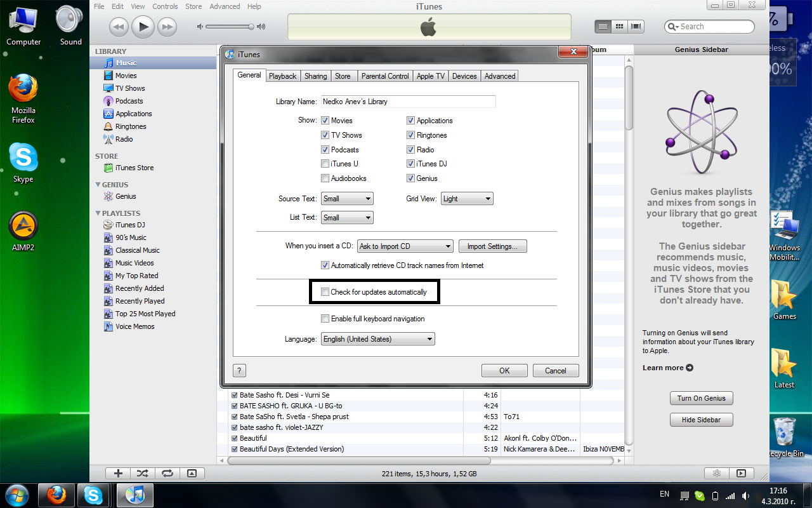Click the OK button
This screenshot has height=508, width=812.
(x=504, y=371)
